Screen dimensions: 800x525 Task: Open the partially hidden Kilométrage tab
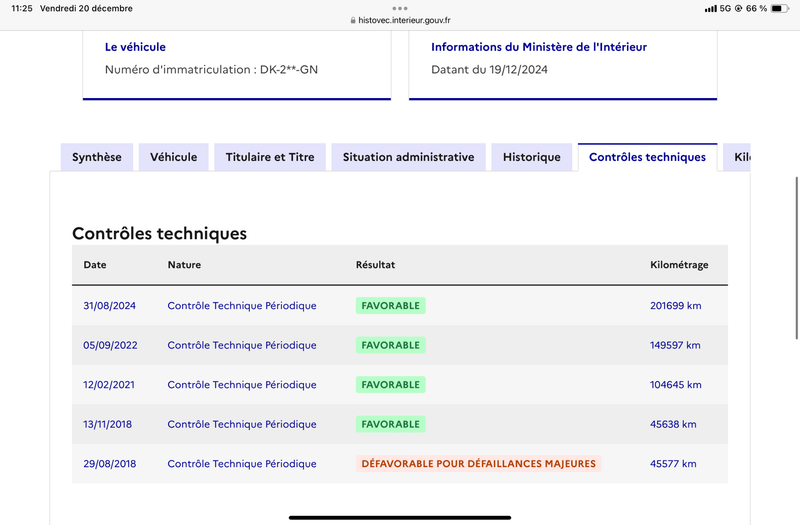click(x=737, y=157)
